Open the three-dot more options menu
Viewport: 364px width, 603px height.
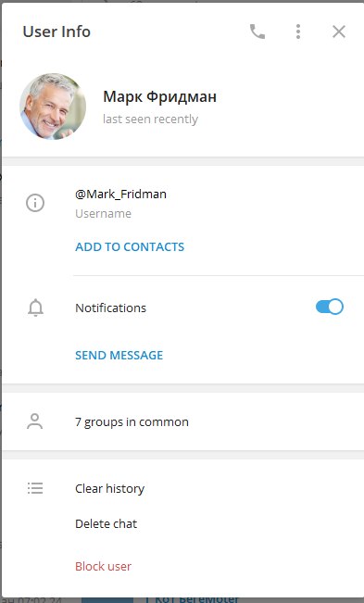pos(298,31)
